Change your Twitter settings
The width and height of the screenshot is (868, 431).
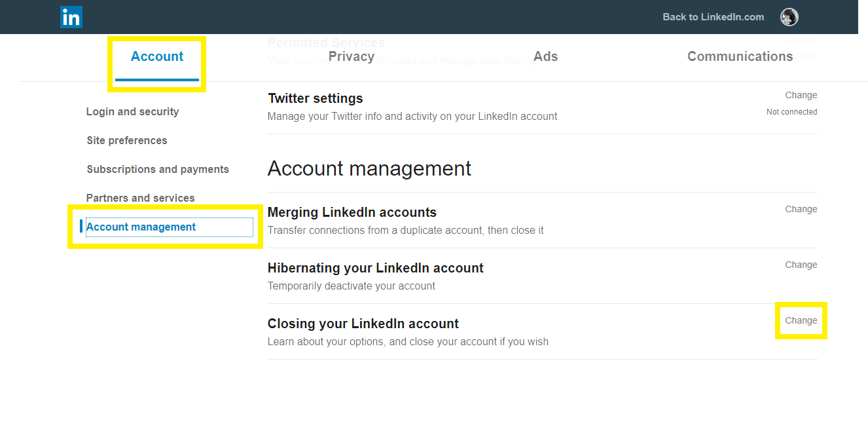click(x=801, y=95)
